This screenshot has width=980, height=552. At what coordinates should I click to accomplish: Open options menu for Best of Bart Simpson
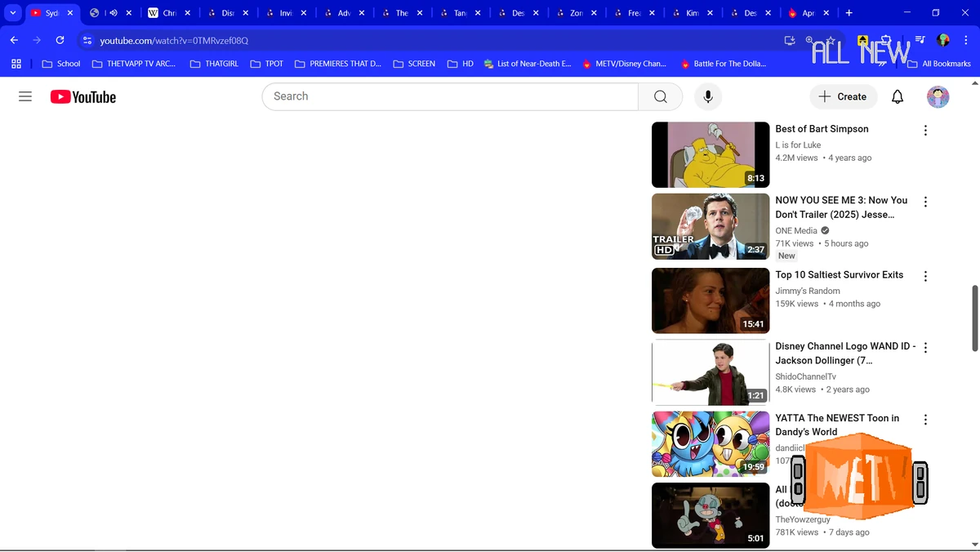click(925, 130)
